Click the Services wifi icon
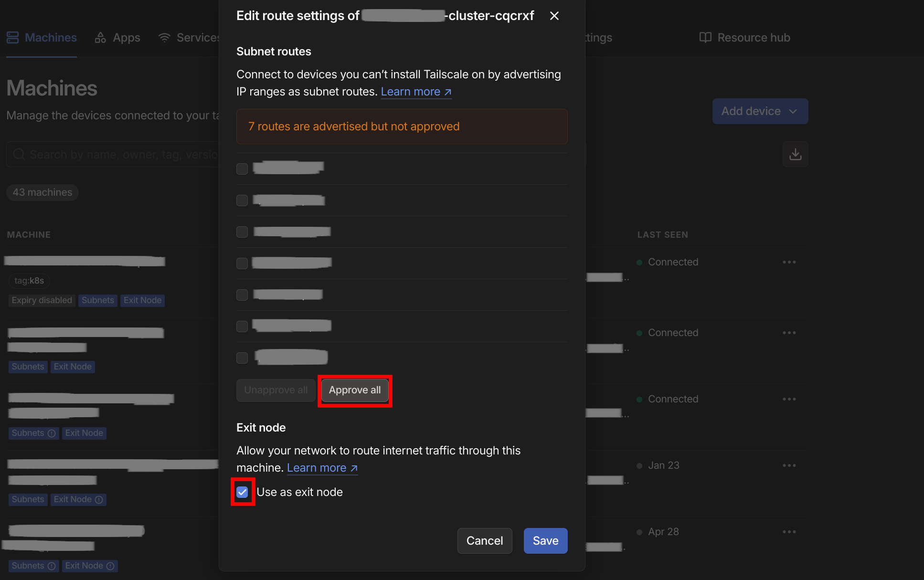This screenshot has height=580, width=924. coord(164,37)
